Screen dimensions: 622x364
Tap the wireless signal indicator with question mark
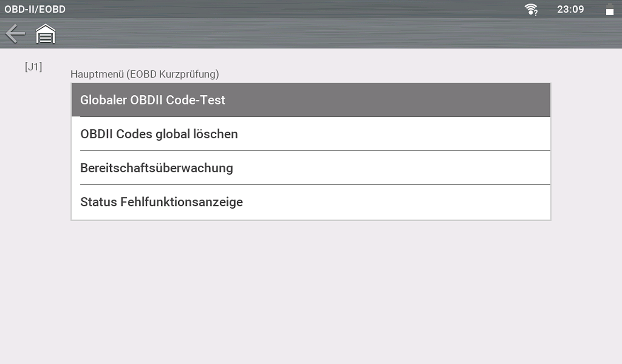(531, 9)
